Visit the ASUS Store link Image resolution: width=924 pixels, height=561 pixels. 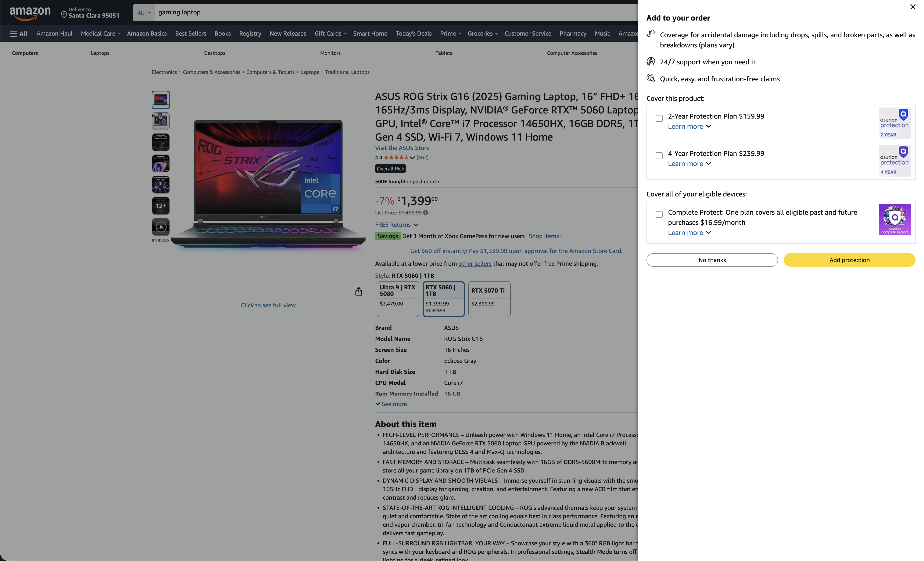pyautogui.click(x=402, y=148)
